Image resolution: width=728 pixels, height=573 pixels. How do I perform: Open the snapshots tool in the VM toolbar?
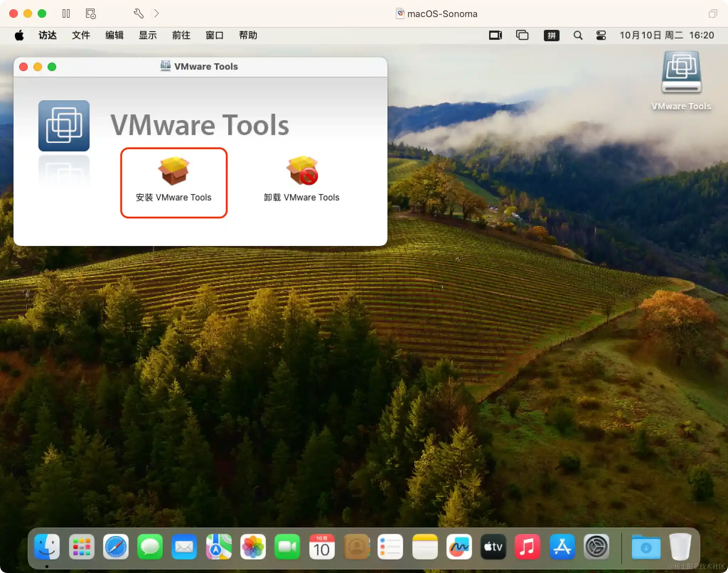click(x=90, y=14)
